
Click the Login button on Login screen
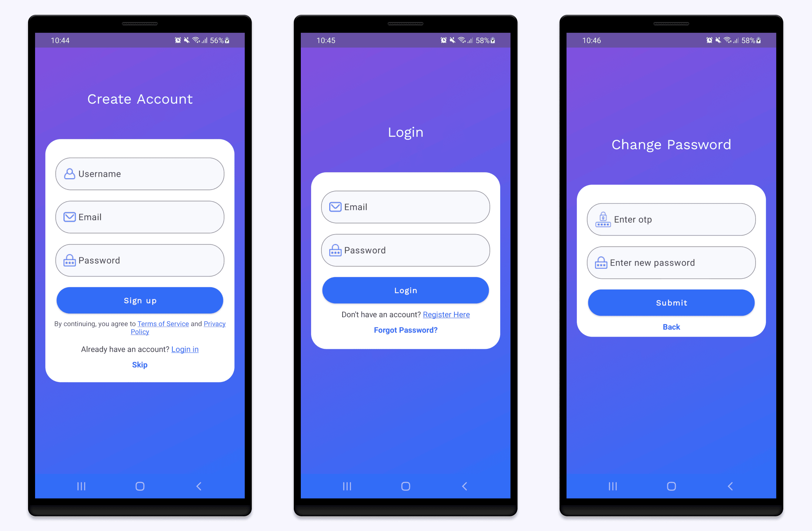click(405, 291)
